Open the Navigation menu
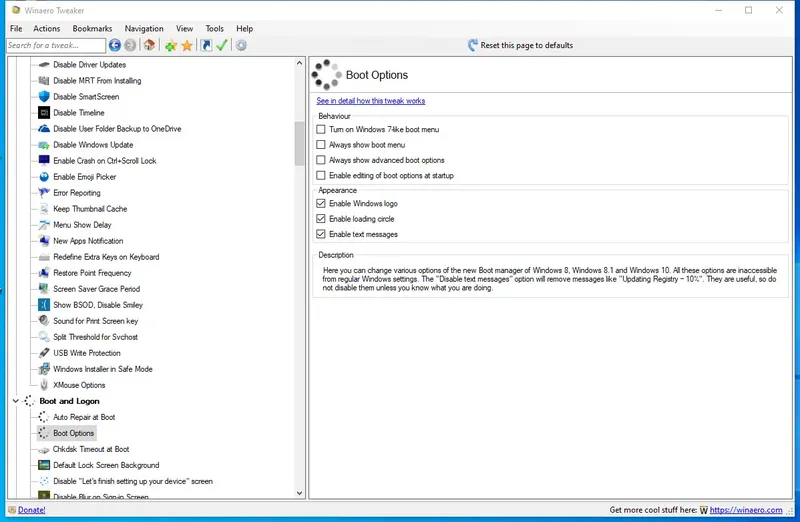 click(x=144, y=29)
